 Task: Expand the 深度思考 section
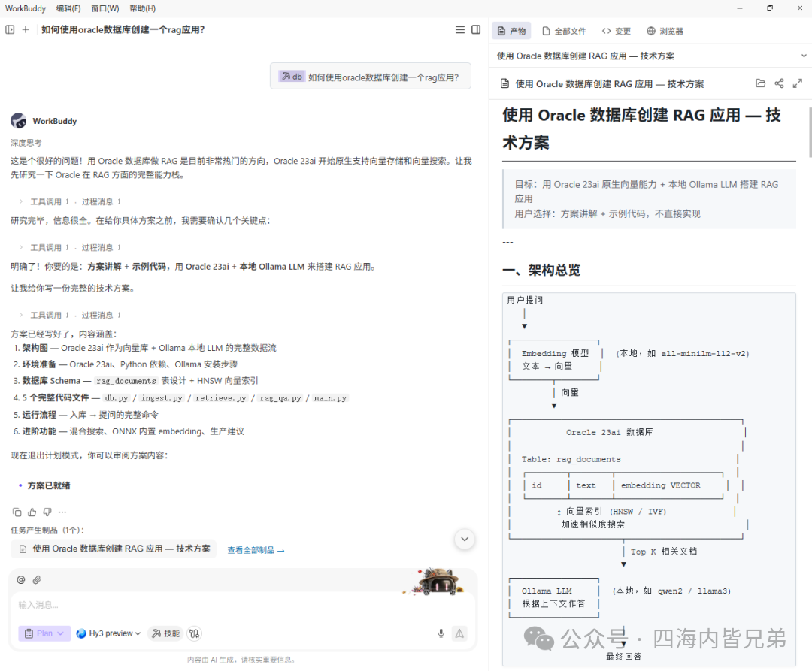click(26, 142)
